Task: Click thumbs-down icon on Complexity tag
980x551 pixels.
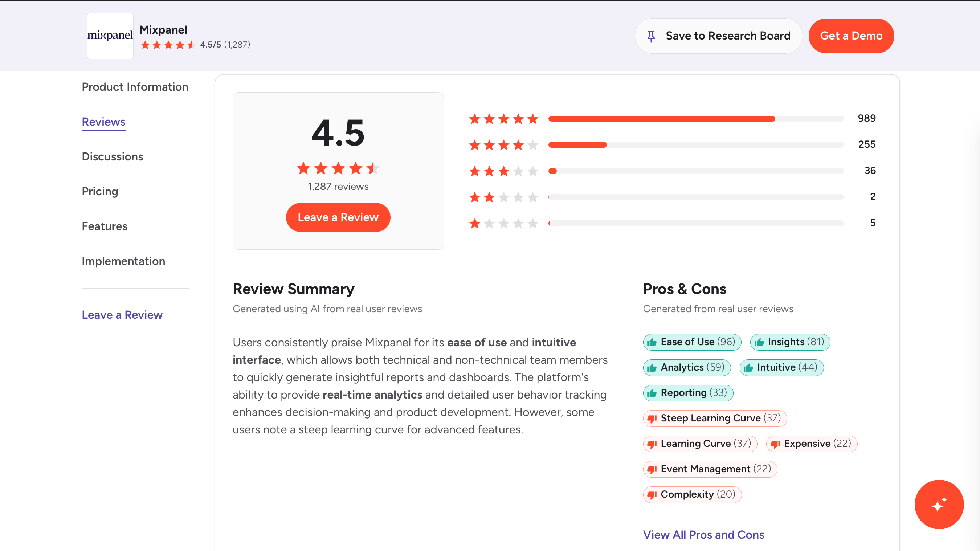Action: [652, 495]
